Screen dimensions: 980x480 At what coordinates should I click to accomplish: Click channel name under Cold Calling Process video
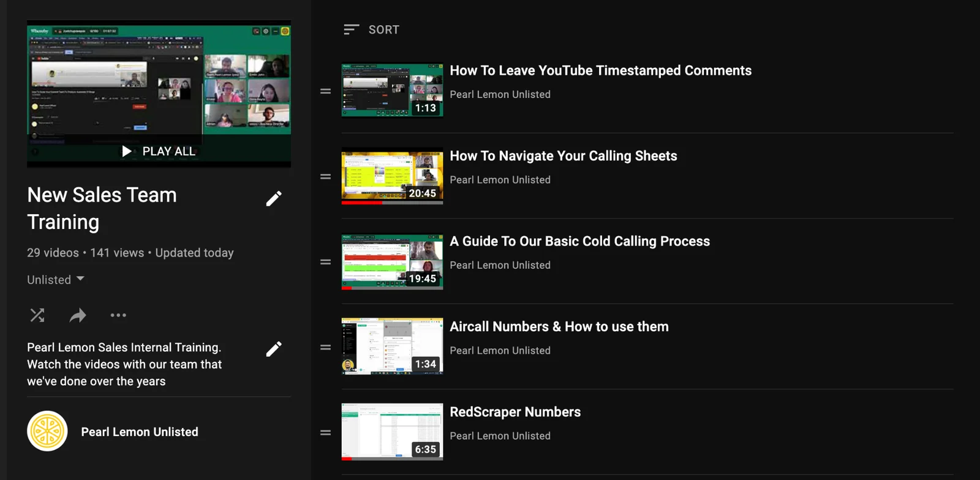tap(500, 265)
